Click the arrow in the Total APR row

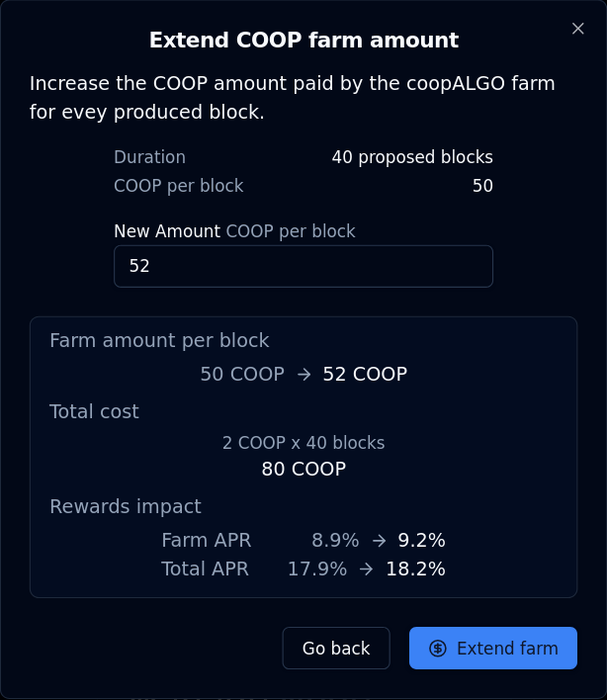367,569
